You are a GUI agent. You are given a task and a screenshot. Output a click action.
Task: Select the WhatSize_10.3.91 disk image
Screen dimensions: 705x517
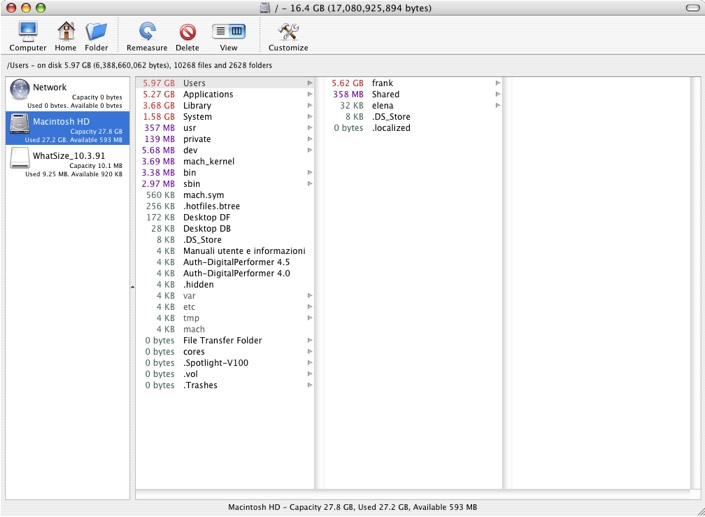[67, 162]
